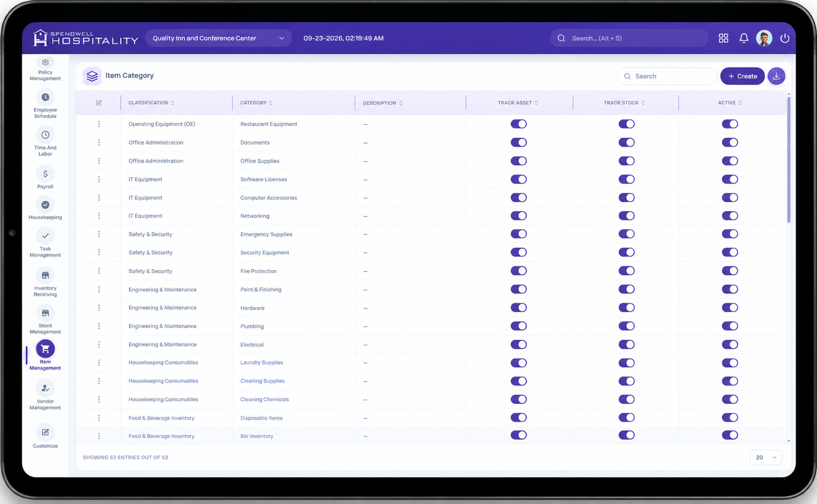The width and height of the screenshot is (817, 504).
Task: Click the edit columns icon in table header
Action: (99, 103)
